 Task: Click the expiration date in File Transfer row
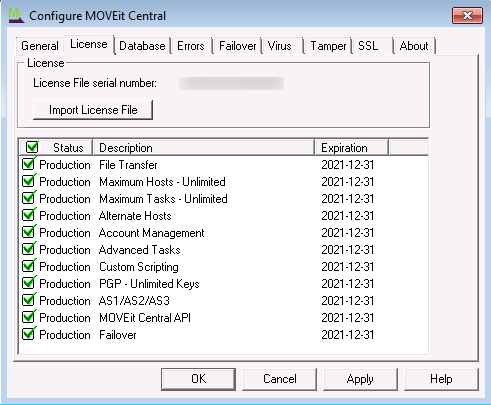pos(348,165)
